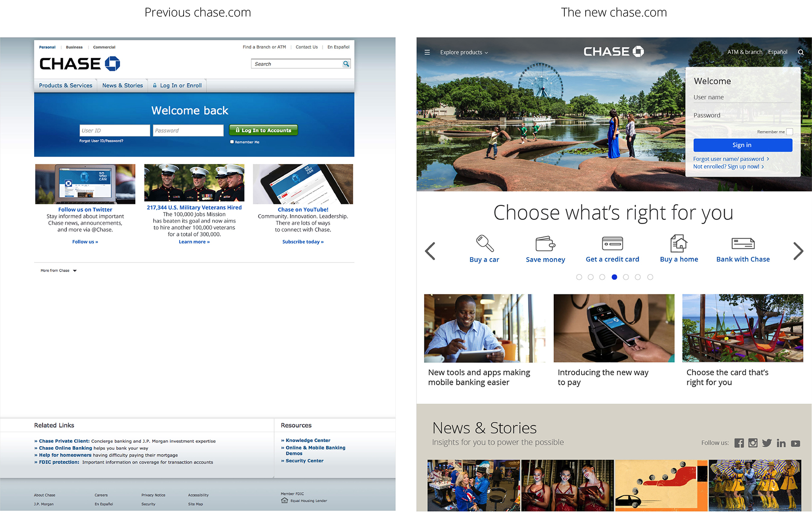The height and width of the screenshot is (515, 812).
Task: Click the blue Sign in button
Action: (x=743, y=145)
